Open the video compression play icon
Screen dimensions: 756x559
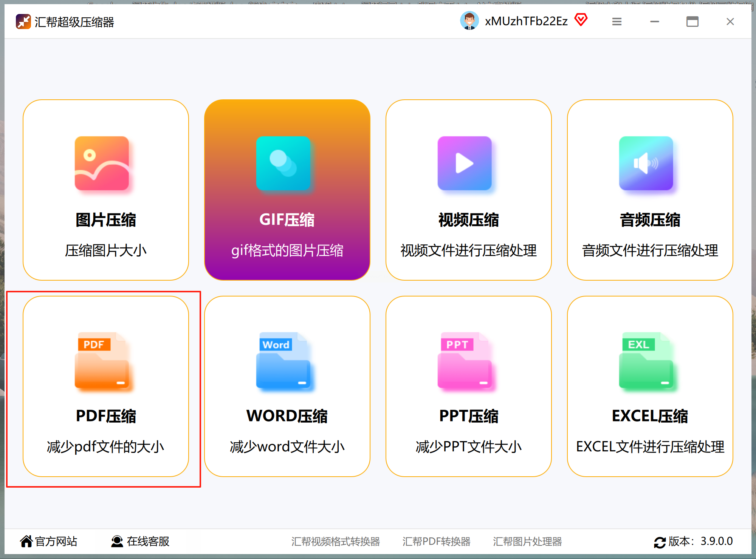pos(465,164)
